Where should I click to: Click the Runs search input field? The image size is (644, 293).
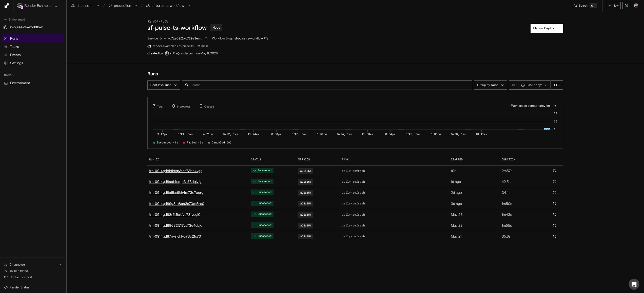pyautogui.click(x=327, y=85)
